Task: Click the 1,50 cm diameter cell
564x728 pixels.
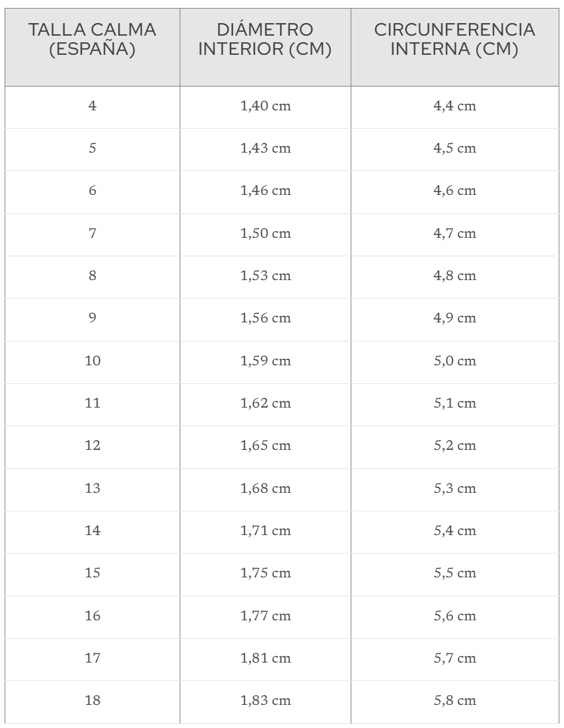Action: click(265, 233)
